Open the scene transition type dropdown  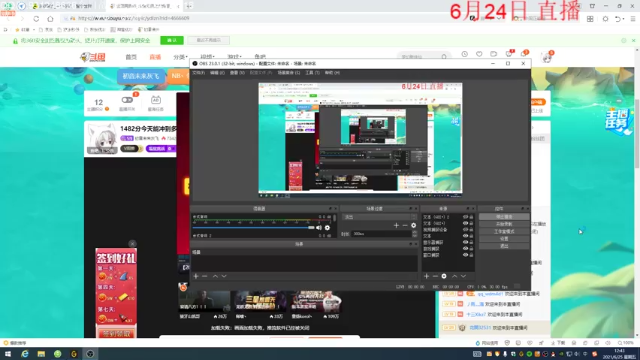[379, 217]
